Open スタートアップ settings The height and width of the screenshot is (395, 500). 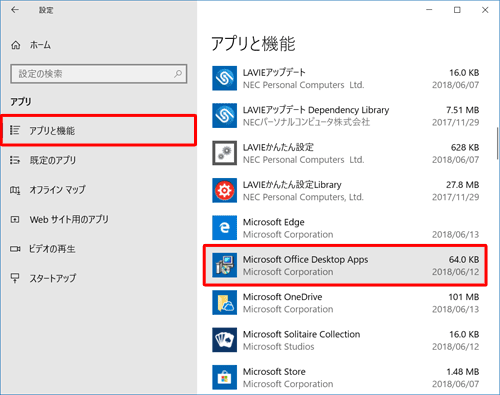98,278
